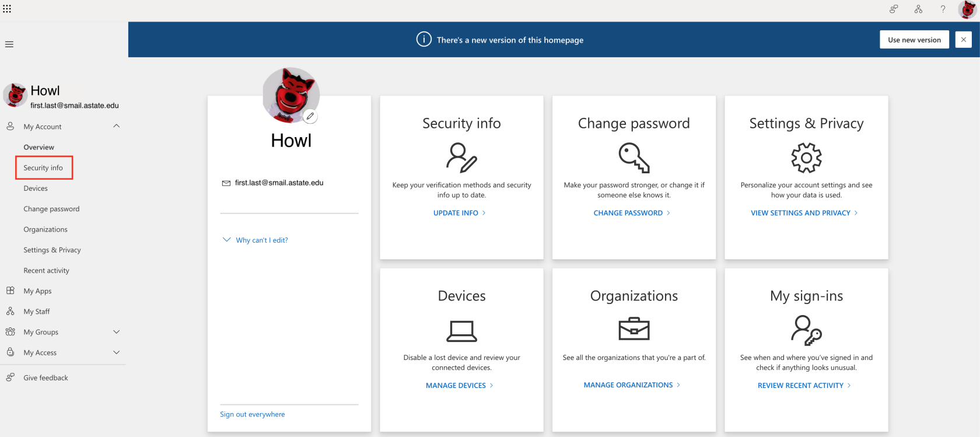Click the My Staff sidebar icon
Image resolution: width=980 pixels, height=437 pixels.
coord(10,311)
